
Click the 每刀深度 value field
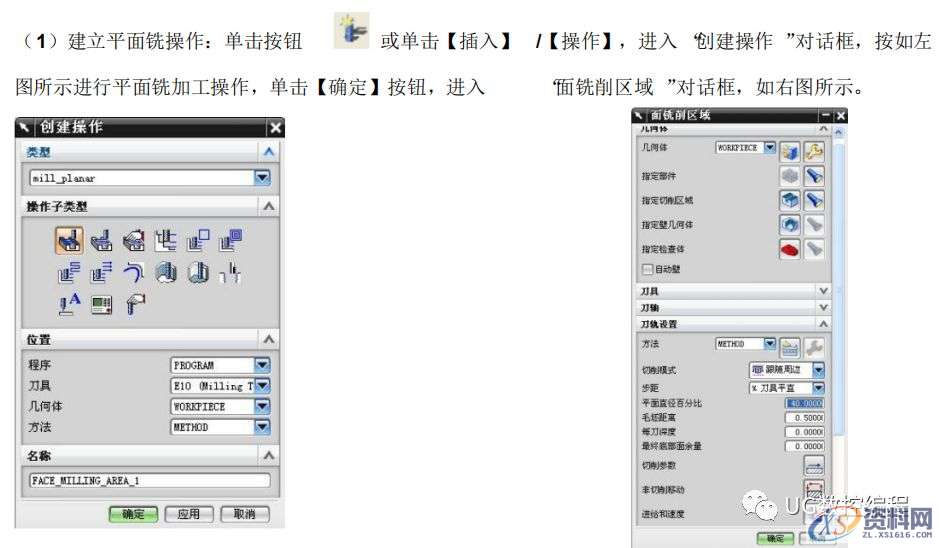pos(805,432)
